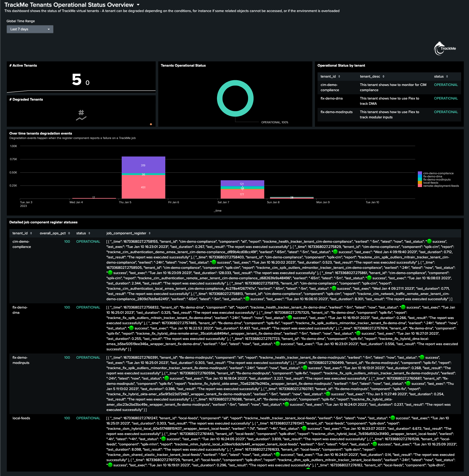Click the Thu Jan 5 axis label
The height and width of the screenshot is (476, 469).
click(125, 202)
